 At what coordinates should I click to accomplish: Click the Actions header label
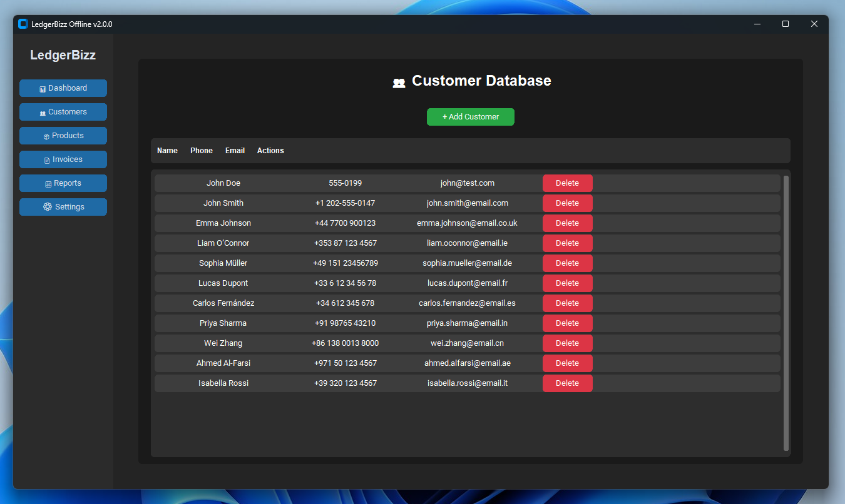coord(270,151)
